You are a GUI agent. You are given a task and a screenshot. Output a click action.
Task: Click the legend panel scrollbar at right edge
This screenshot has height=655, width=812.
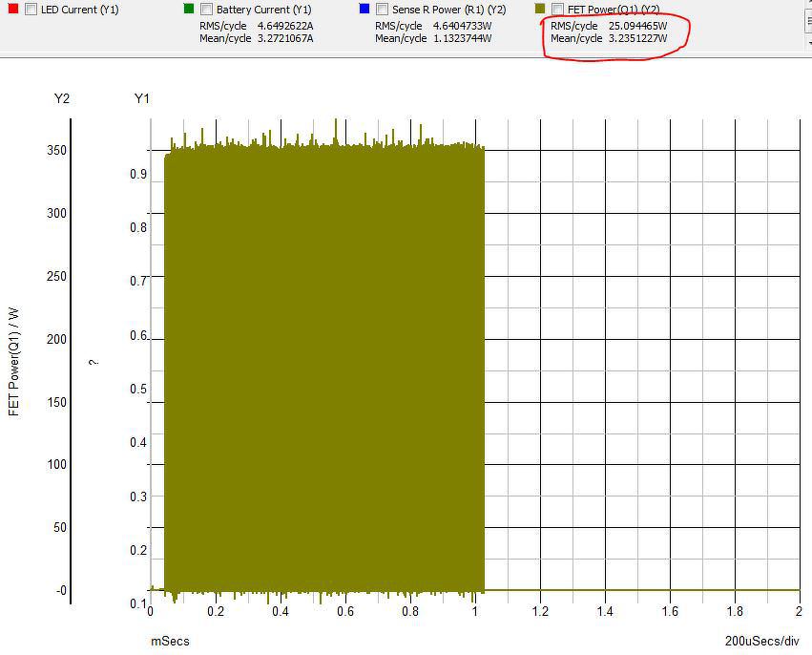808,23
